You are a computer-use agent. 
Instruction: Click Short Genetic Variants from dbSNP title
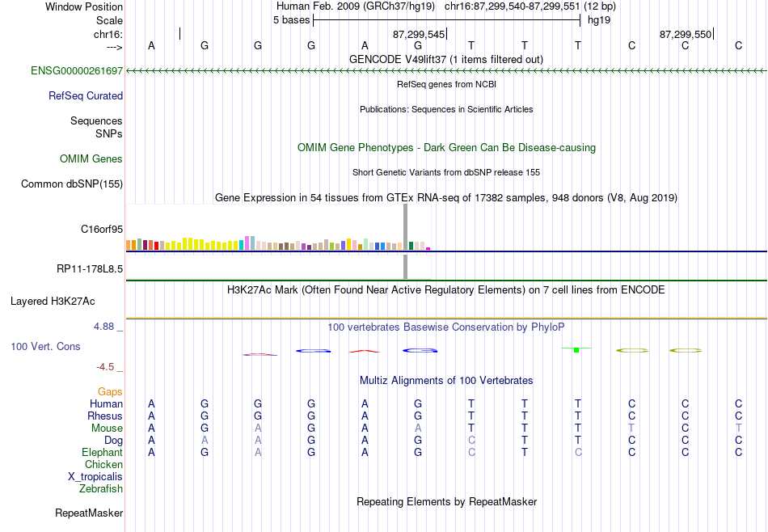coord(446,172)
